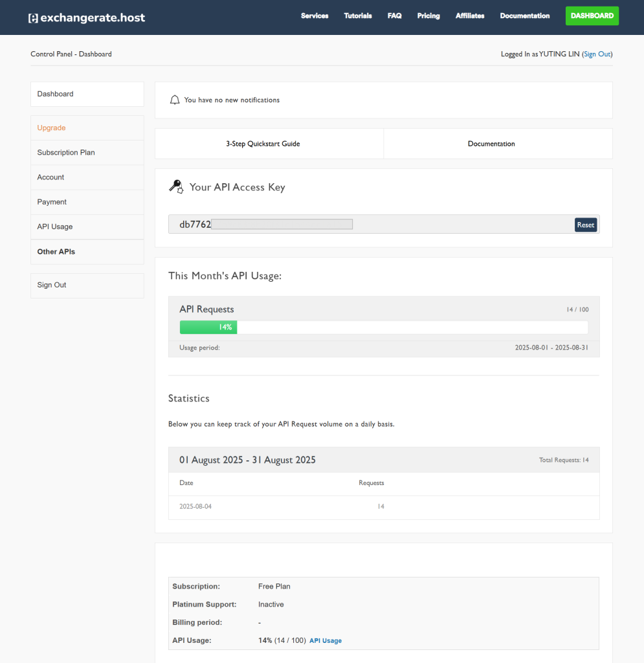Open Account in the sidebar
Image resolution: width=644 pixels, height=663 pixels.
click(x=87, y=177)
